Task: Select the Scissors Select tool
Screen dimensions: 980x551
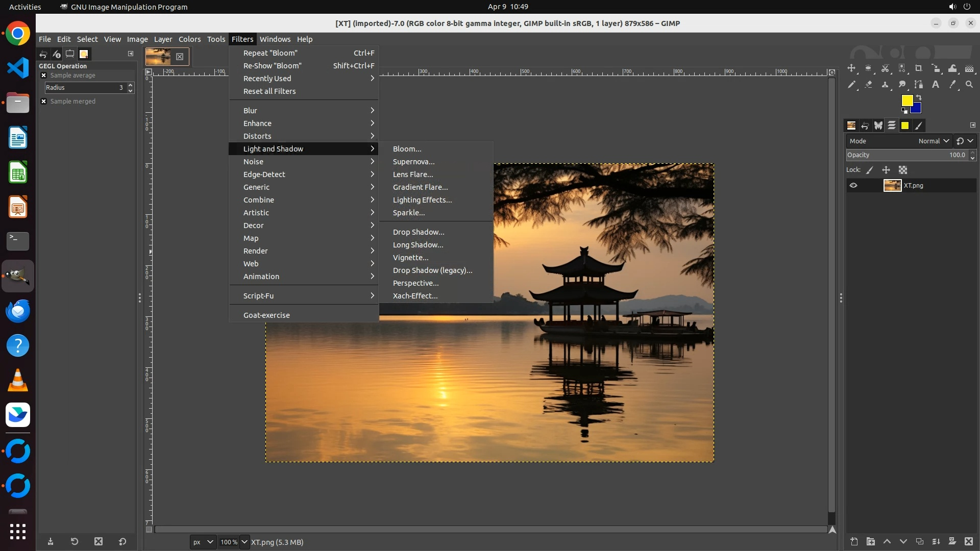Action: click(x=885, y=68)
